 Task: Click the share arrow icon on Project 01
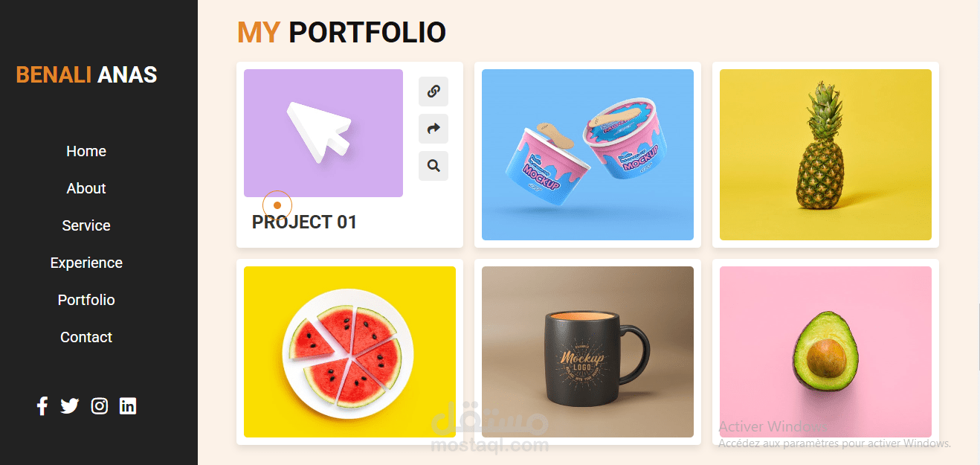tap(433, 129)
